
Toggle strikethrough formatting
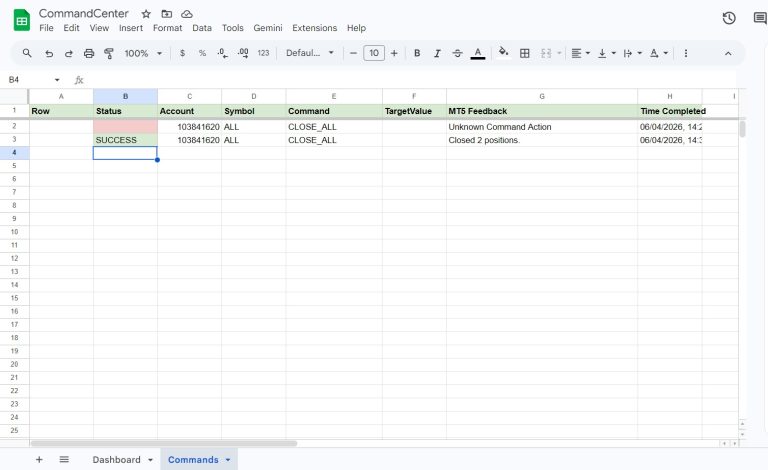(x=457, y=53)
